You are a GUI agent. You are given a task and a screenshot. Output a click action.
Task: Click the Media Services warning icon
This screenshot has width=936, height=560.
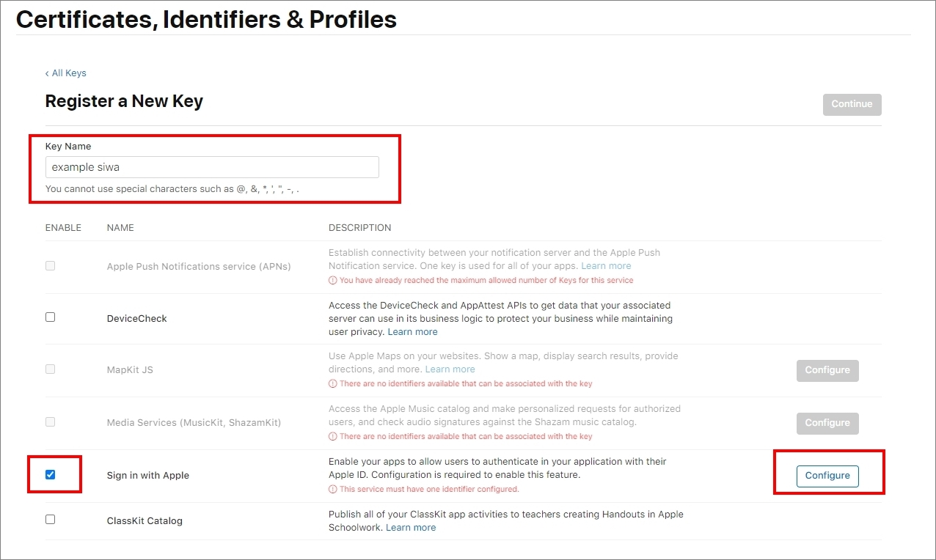[332, 437]
